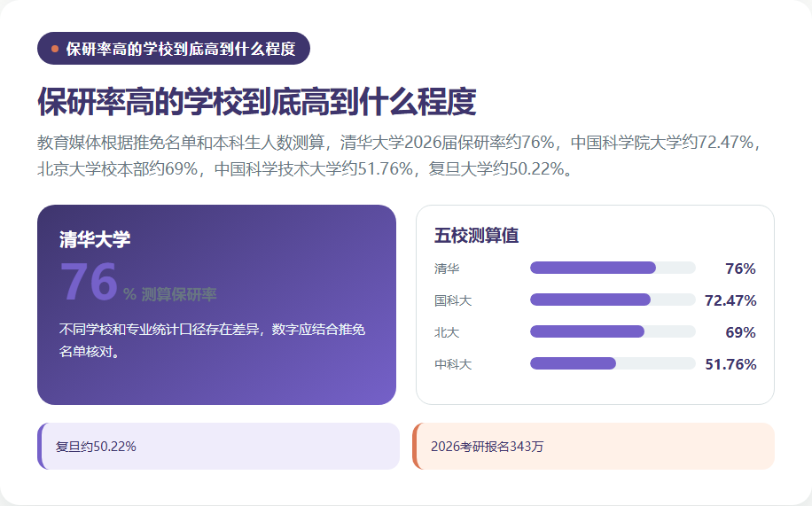
Task: Click the 五校测算值 card heading
Action: coord(476,235)
